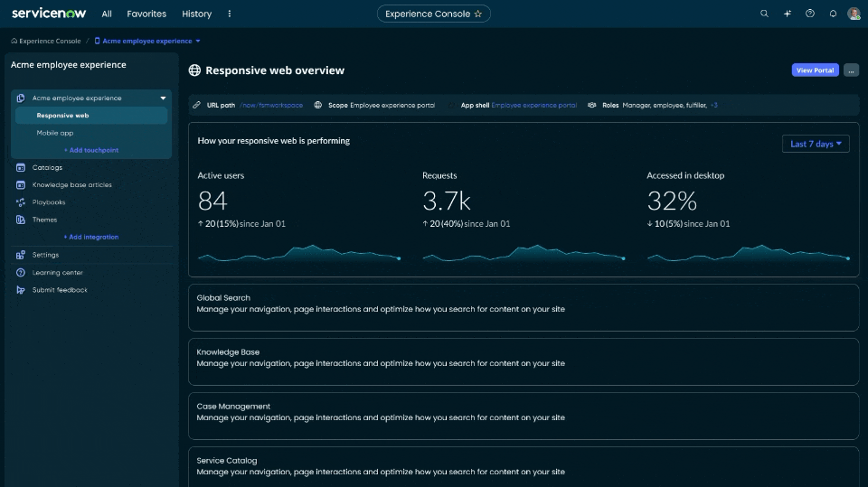Click the Active users sparkline chart

point(299,253)
